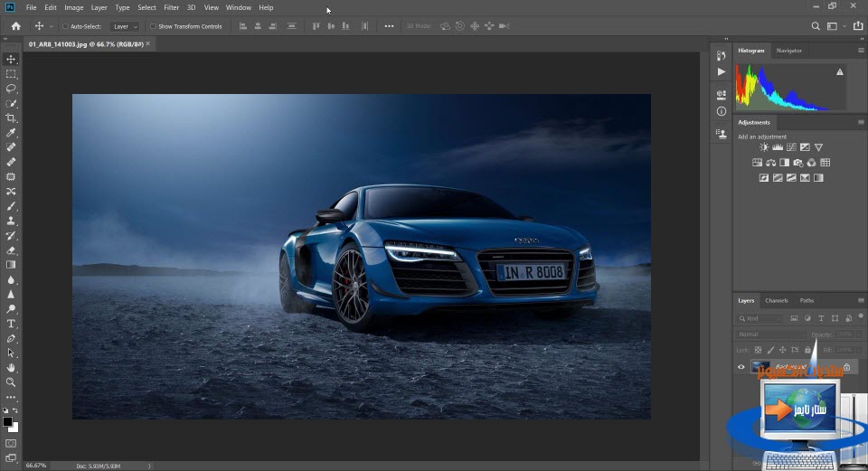Switch to the Channels tab

tap(777, 300)
